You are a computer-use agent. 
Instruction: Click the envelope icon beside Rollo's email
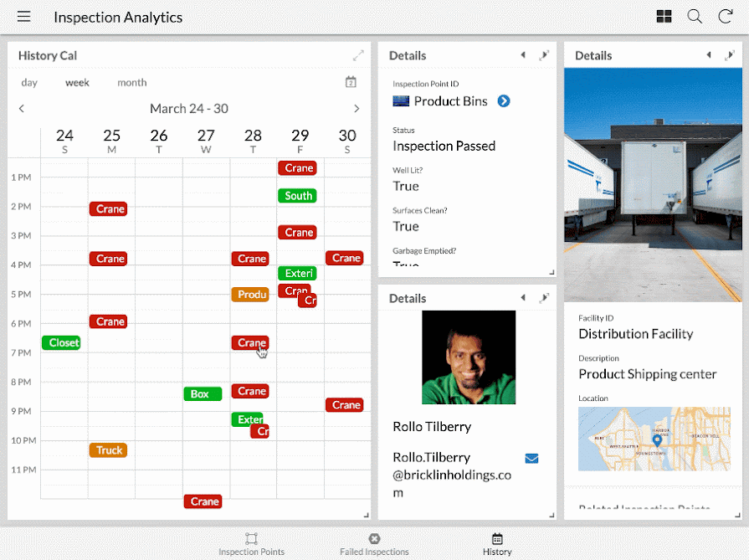(531, 459)
